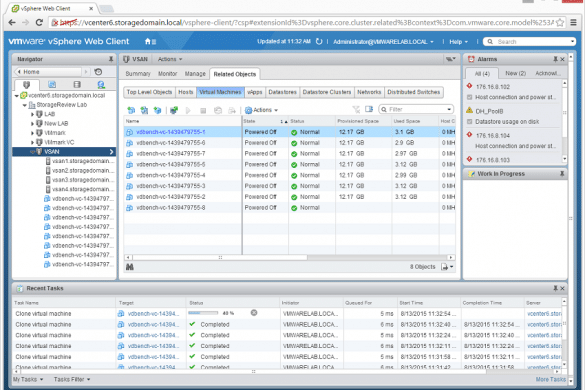Click the Power Off stop icon
585x390 pixels.
click(203, 110)
